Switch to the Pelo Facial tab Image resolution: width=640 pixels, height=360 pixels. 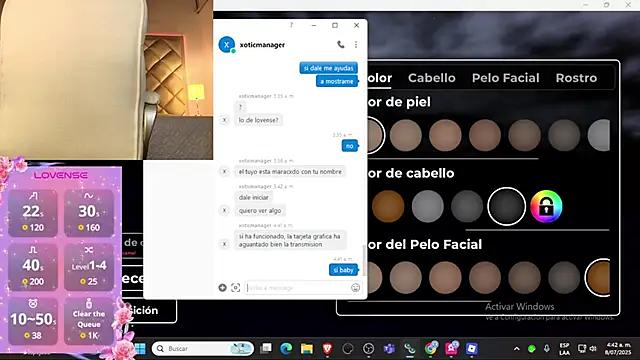point(505,78)
